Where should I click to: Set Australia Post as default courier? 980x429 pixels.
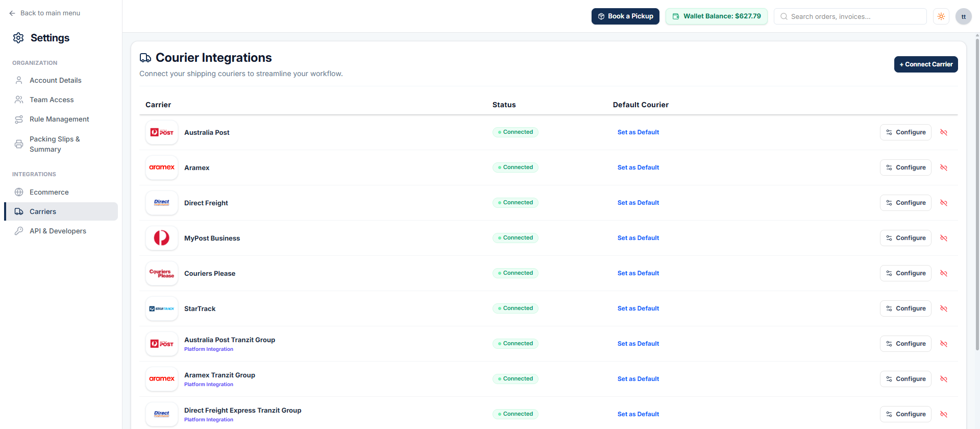click(638, 132)
